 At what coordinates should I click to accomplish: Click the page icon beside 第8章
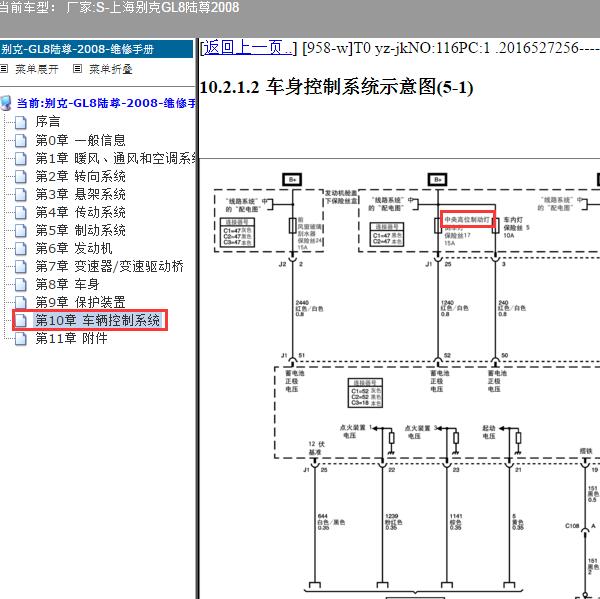click(21, 284)
